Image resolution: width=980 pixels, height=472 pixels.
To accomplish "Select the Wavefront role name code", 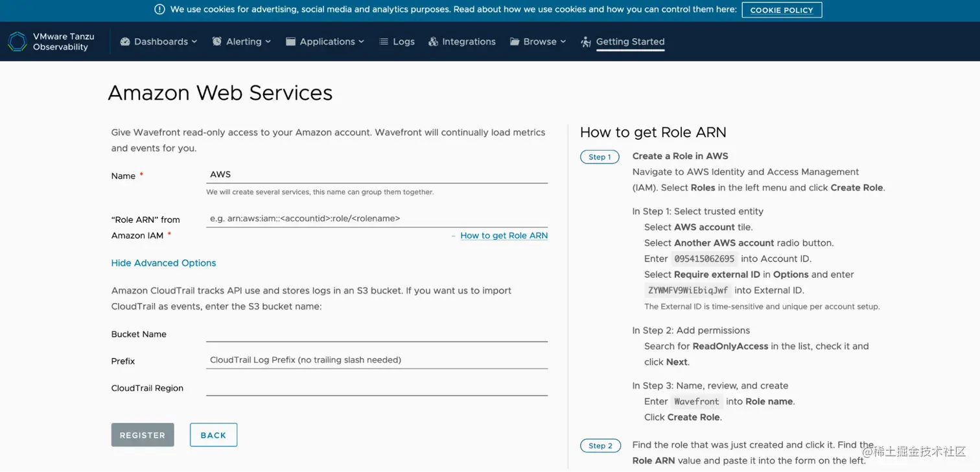I will tap(697, 401).
